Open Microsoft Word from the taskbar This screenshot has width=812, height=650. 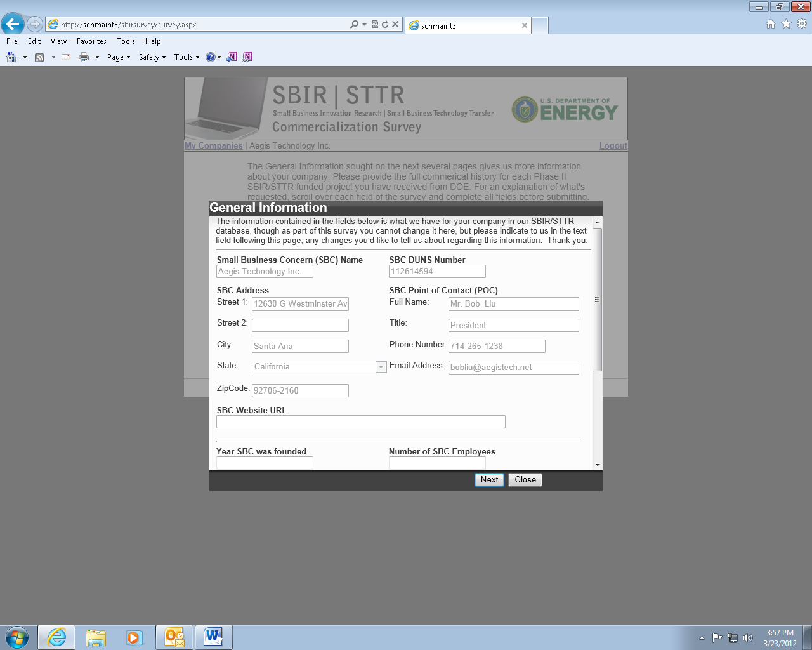coord(214,637)
